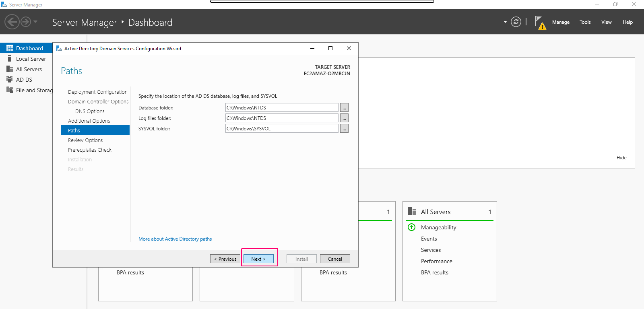Select All Servers in the sidebar
Image resolution: width=644 pixels, height=309 pixels.
29,69
